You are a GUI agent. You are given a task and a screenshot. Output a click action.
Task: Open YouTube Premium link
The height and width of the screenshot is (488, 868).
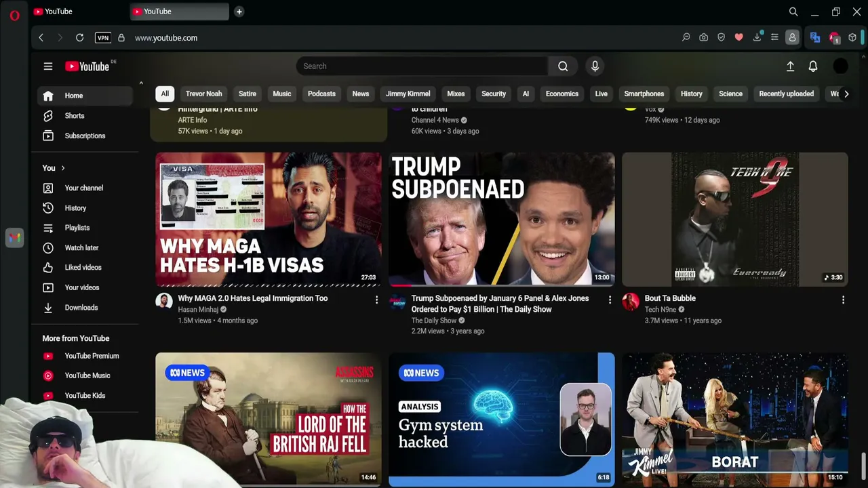coord(85,356)
